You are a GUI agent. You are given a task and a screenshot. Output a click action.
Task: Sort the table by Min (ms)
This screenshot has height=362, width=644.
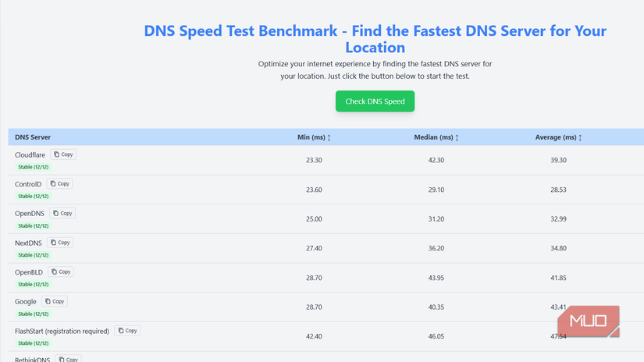click(x=314, y=137)
